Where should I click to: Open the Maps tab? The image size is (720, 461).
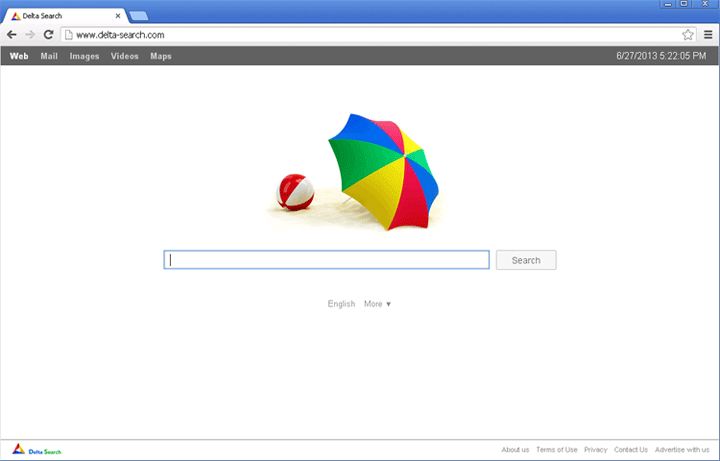click(161, 56)
